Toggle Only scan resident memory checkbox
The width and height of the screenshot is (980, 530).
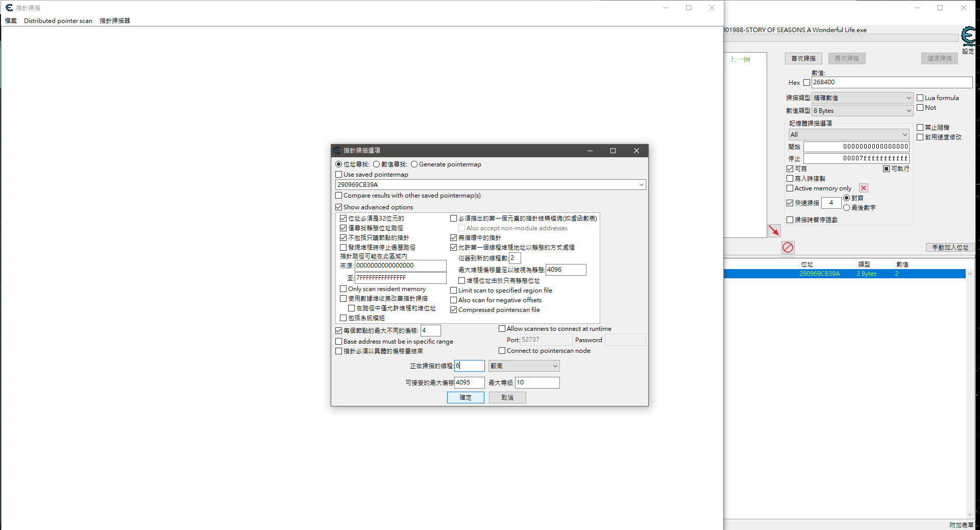click(x=344, y=289)
